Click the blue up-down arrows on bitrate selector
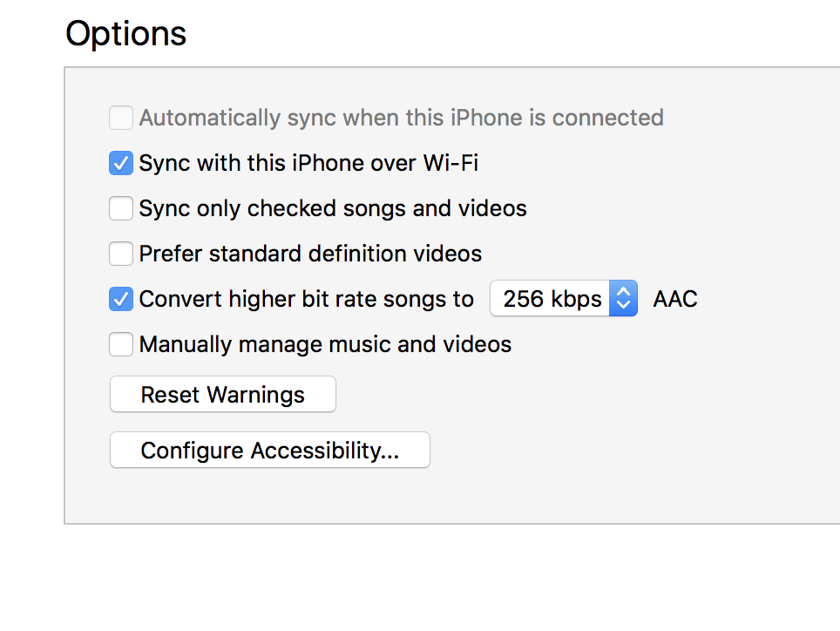This screenshot has width=840, height=631. [623, 299]
